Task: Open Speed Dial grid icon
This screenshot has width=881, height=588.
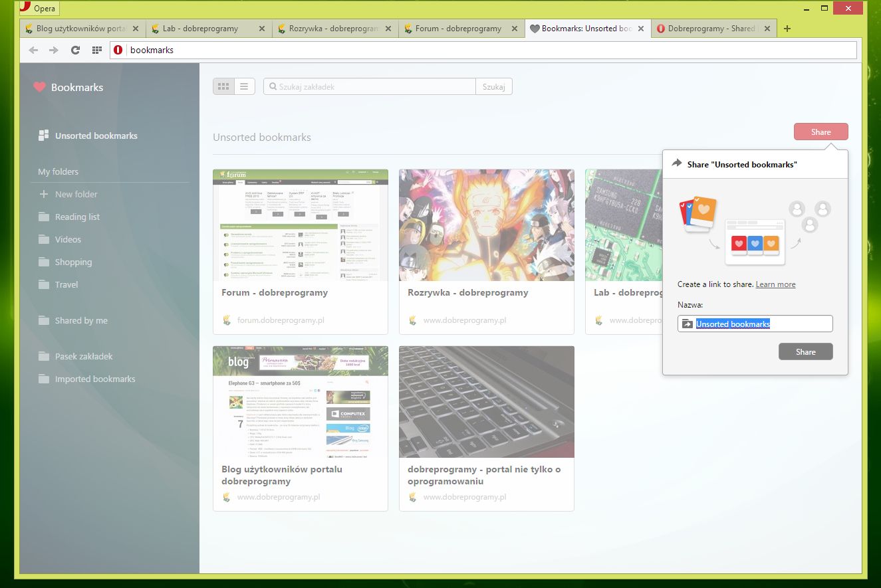Action: pyautogui.click(x=96, y=50)
